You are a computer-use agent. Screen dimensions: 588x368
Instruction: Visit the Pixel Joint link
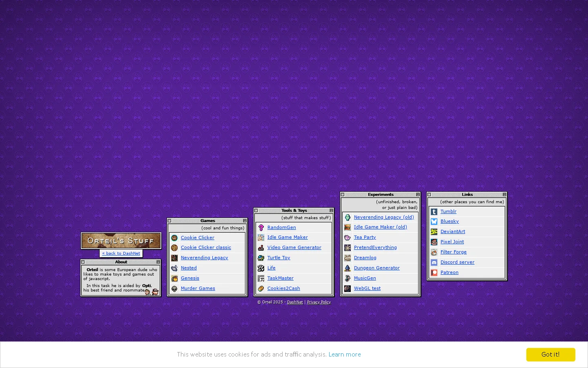pyautogui.click(x=452, y=242)
